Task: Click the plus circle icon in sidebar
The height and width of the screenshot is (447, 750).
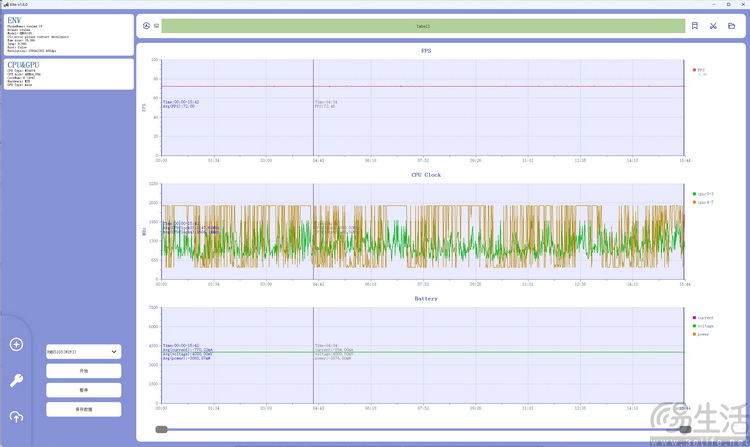Action: (16, 345)
